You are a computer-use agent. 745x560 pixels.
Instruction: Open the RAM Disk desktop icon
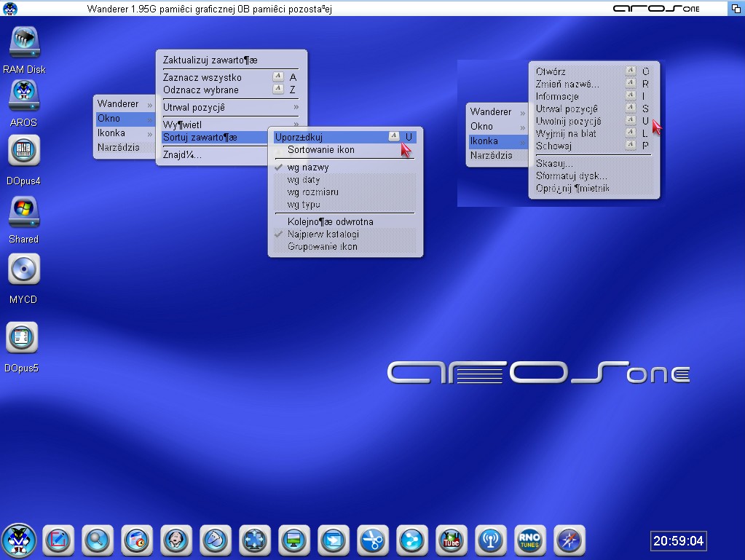(x=24, y=43)
